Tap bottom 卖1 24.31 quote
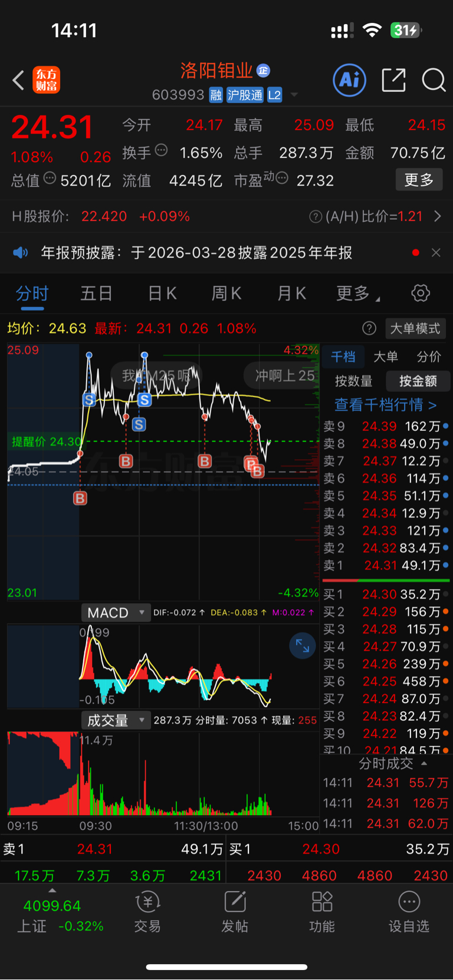Screen dimensions: 453x980 [113, 849]
